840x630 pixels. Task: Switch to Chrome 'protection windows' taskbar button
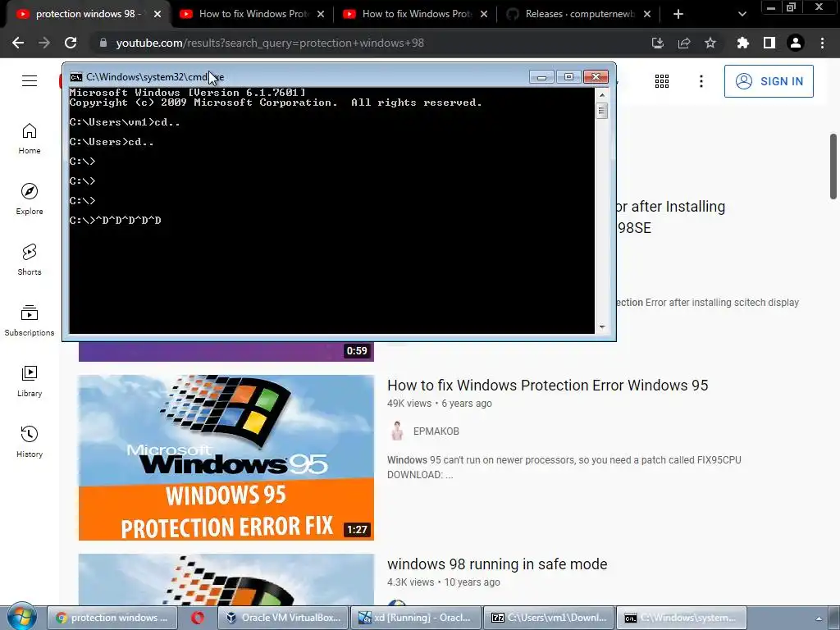tap(112, 618)
